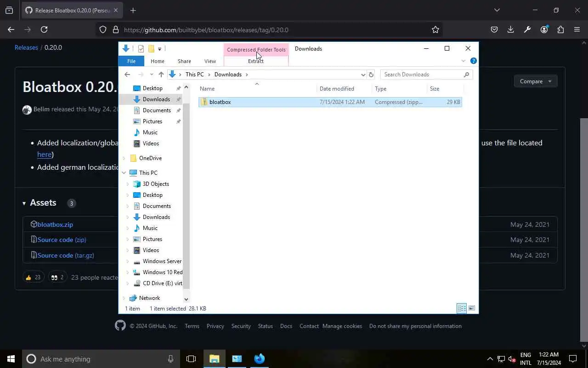Open the Action Center notification icon
Viewport: 588px width, 368px height.
[x=573, y=359]
